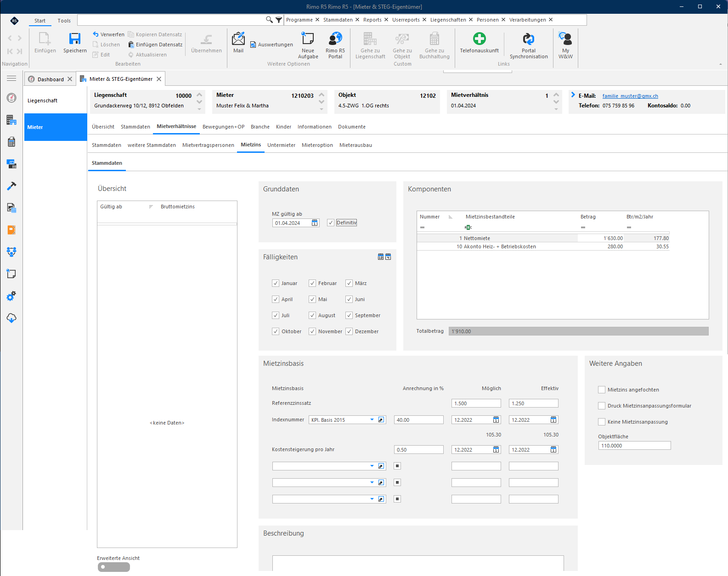The image size is (728, 576).
Task: Enable Druck Mietzinsanpassungsformular
Action: [x=602, y=406]
